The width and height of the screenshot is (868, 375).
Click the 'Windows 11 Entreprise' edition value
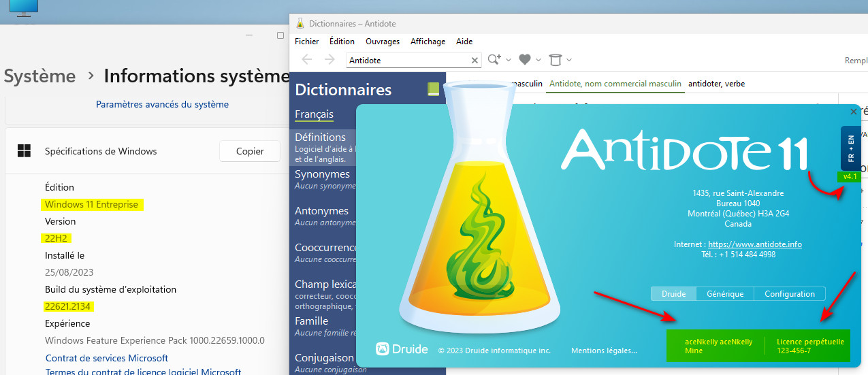tap(92, 204)
